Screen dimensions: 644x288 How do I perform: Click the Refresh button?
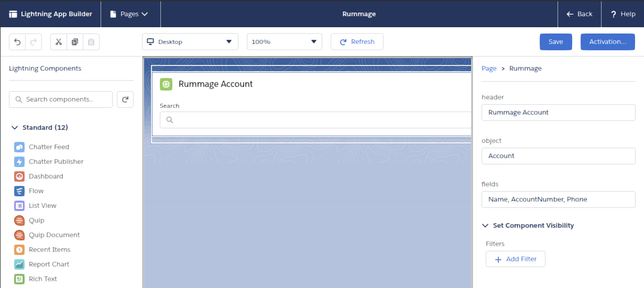(357, 42)
